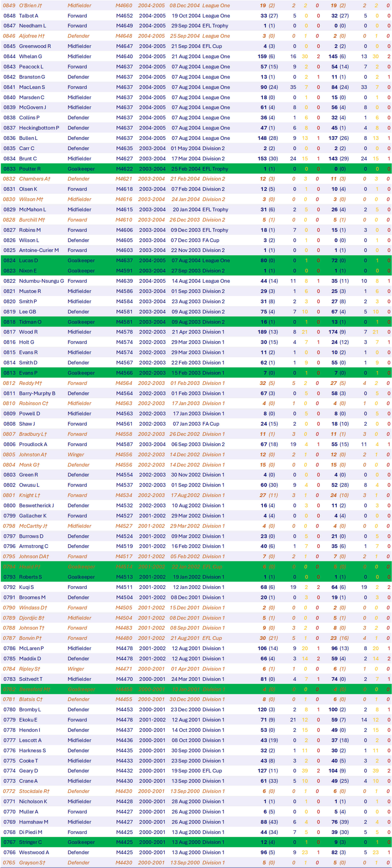Select player number 0817 Wood R
The width and height of the screenshot is (392, 868).
point(9,332)
